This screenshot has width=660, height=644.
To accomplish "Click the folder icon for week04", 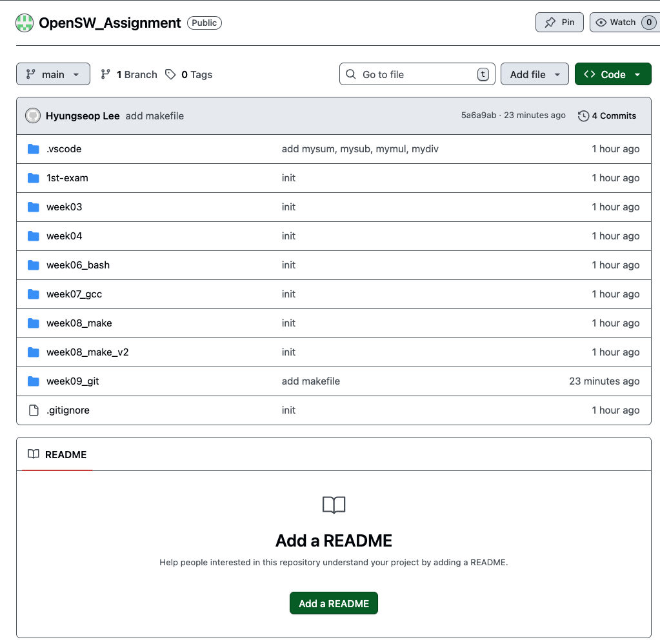I will 34,236.
